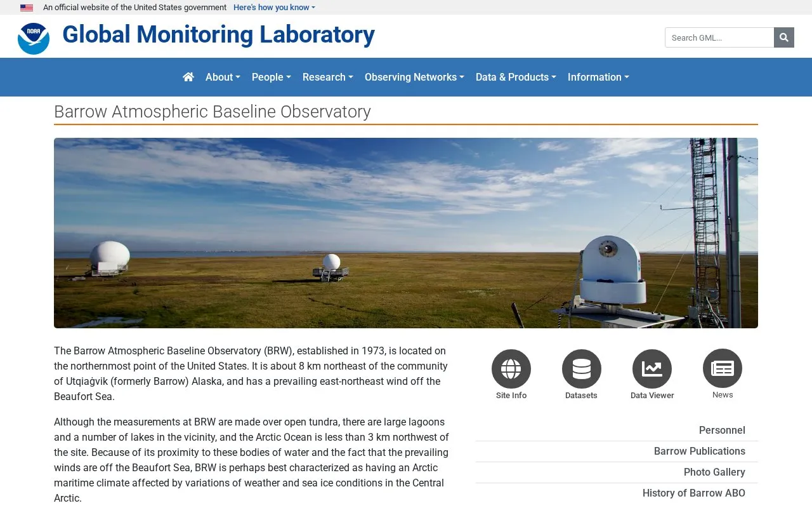Expand "Here's how you know" disclosure
This screenshot has width=812, height=508.
[274, 8]
